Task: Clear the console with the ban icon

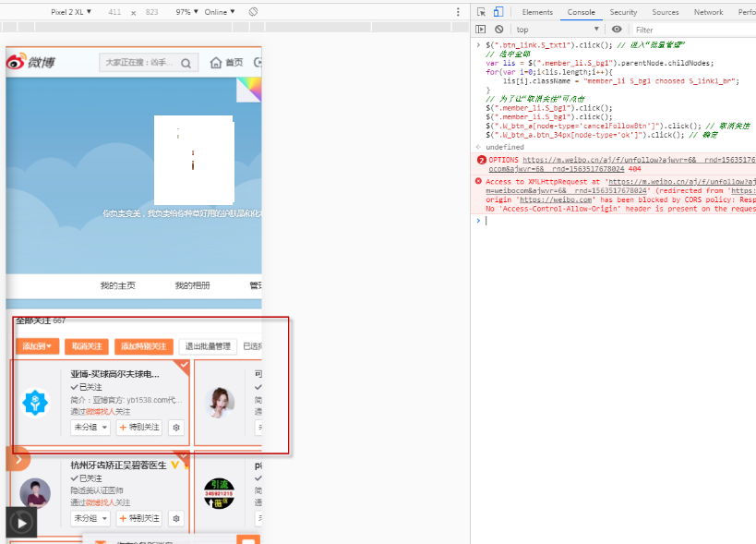Action: [498, 30]
